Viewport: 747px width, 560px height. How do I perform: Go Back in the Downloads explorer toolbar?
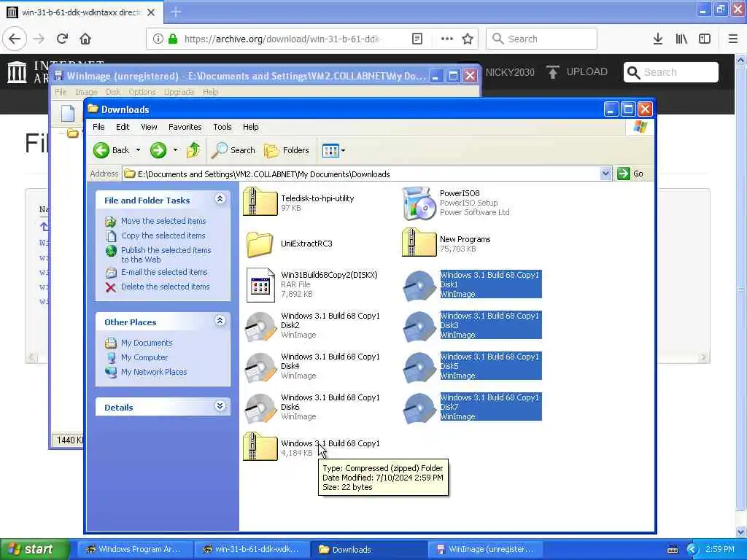111,150
